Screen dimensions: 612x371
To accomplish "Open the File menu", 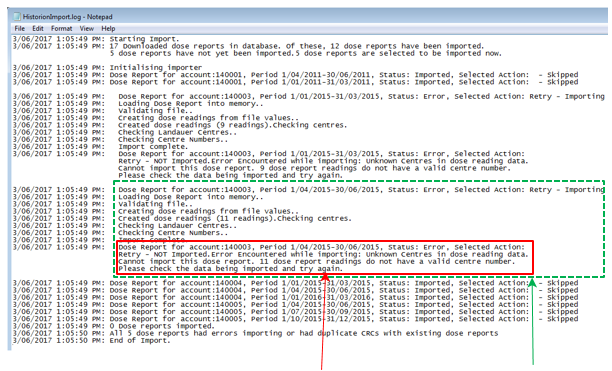I will coord(20,28).
